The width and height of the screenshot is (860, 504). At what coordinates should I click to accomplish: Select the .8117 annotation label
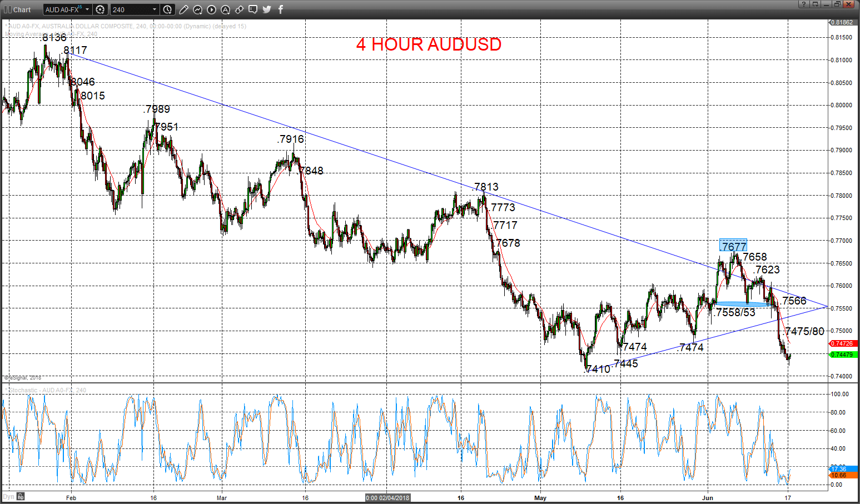(x=74, y=50)
